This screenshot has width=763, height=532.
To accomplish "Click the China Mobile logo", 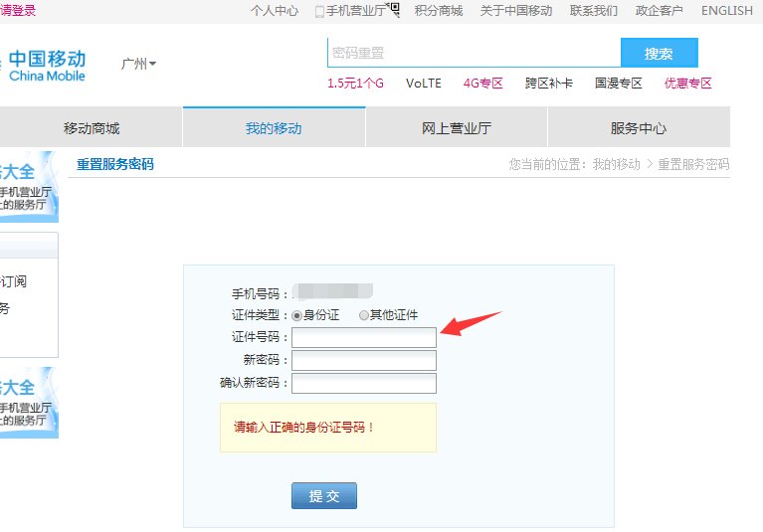I will pos(43,66).
